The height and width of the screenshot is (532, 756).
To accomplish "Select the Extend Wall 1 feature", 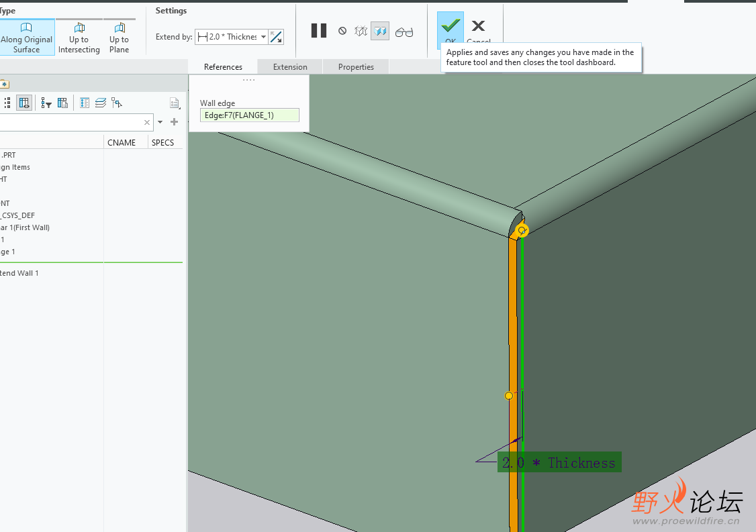I will coord(19,273).
